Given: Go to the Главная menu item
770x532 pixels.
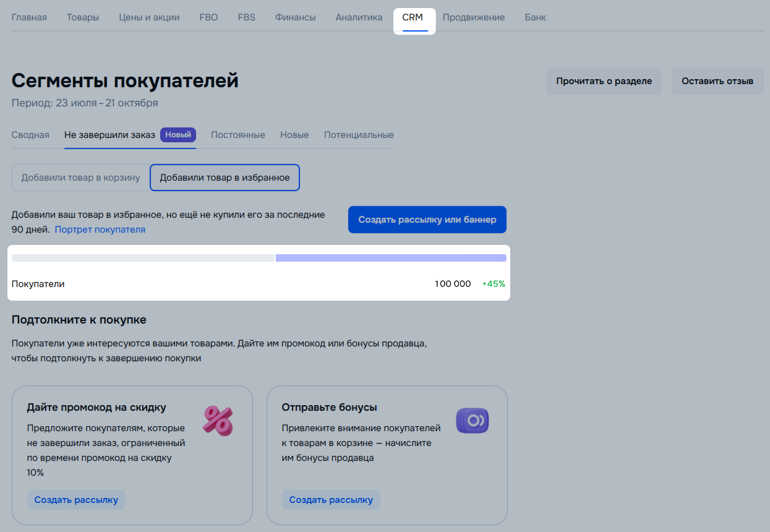Looking at the screenshot, I should (x=29, y=17).
